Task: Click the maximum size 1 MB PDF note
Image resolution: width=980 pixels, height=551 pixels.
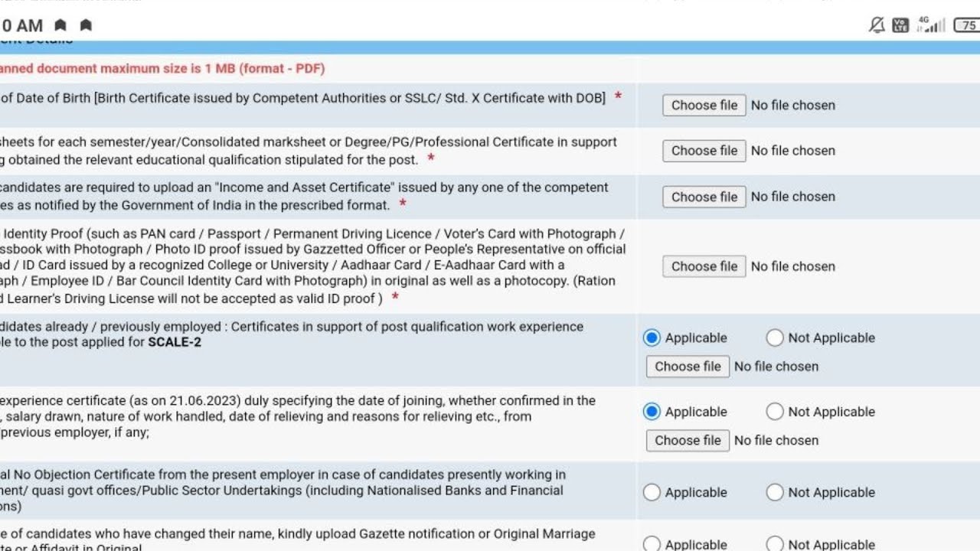Action: [162, 68]
